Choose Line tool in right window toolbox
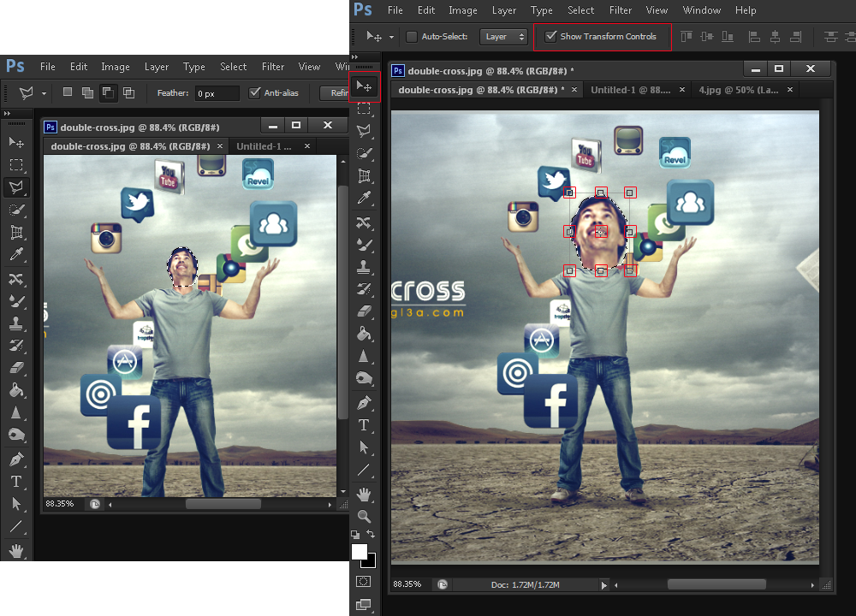 (x=364, y=470)
